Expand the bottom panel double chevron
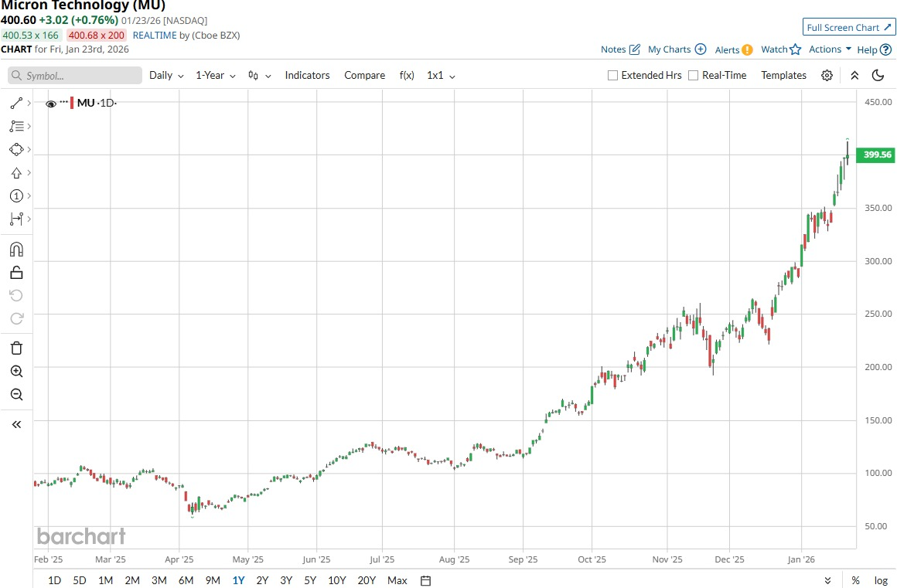 point(827,580)
